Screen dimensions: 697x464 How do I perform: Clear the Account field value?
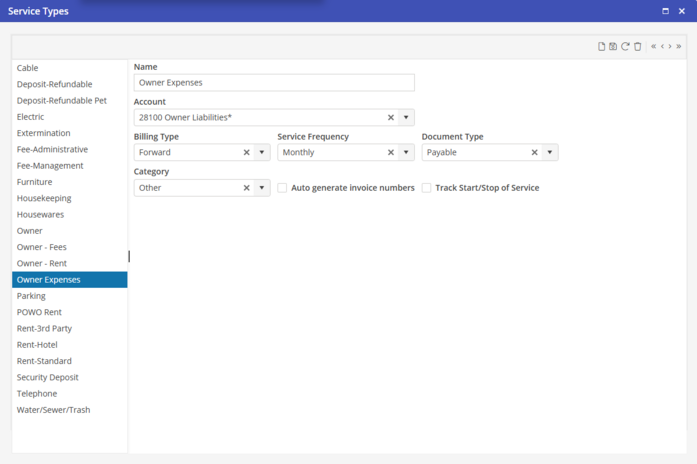point(391,118)
